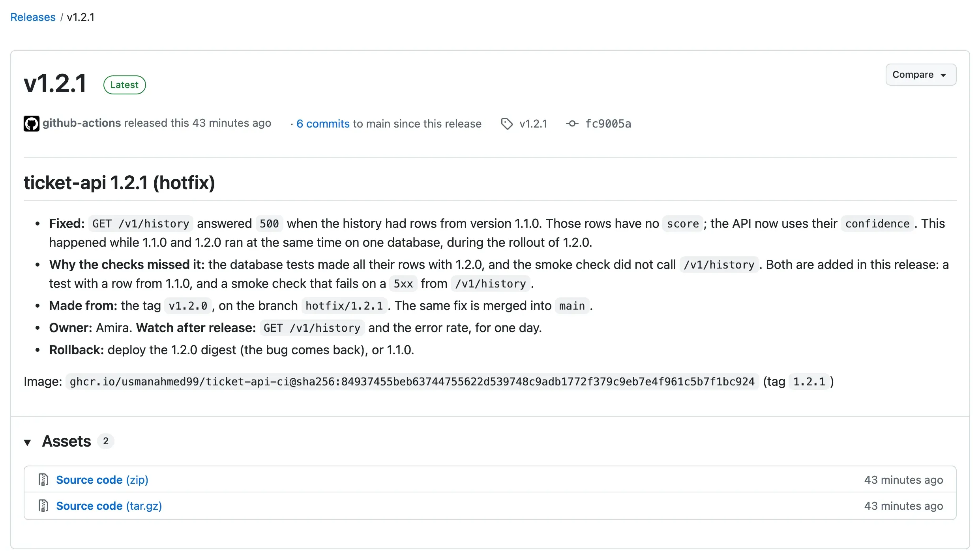Viewport: 980px width, 556px height.
Task: Click the v1.2.1 release title
Action: point(55,84)
